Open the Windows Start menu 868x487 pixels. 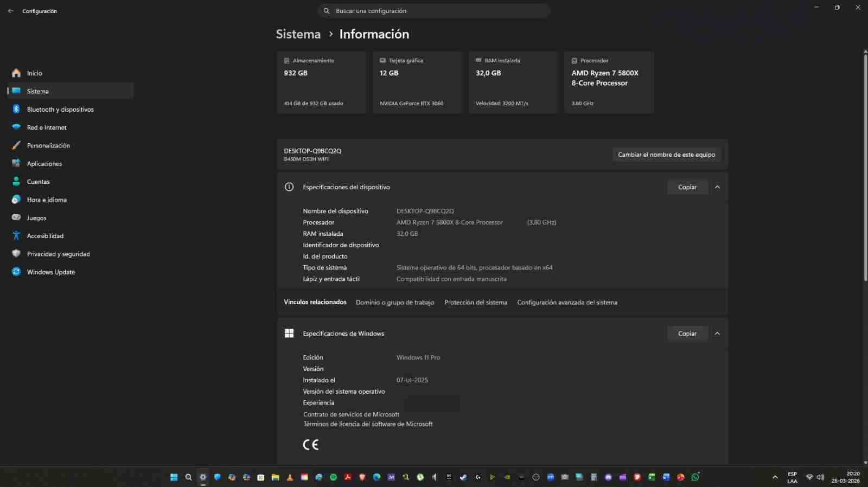[174, 477]
